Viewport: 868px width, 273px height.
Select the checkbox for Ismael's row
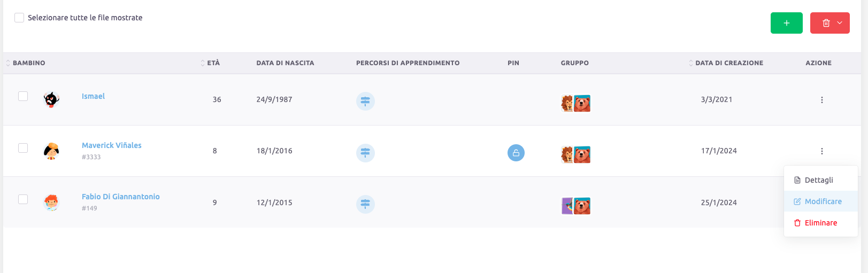coord(23,96)
